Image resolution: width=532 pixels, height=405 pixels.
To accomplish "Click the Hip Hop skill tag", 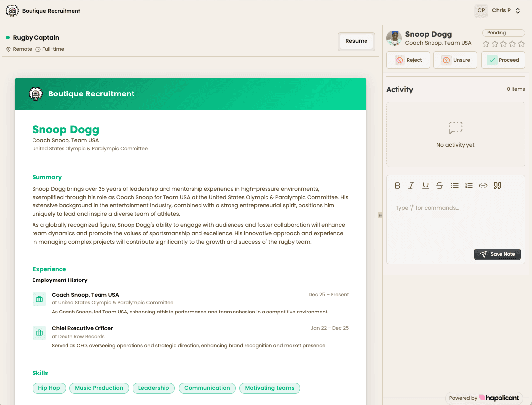I will pos(49,388).
